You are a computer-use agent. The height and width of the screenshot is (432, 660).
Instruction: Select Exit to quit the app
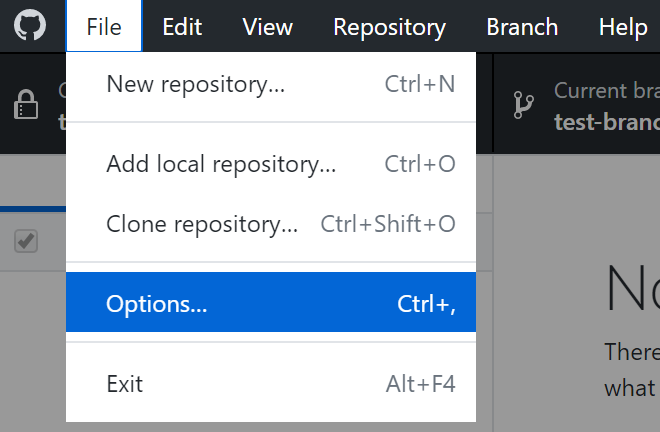(125, 384)
